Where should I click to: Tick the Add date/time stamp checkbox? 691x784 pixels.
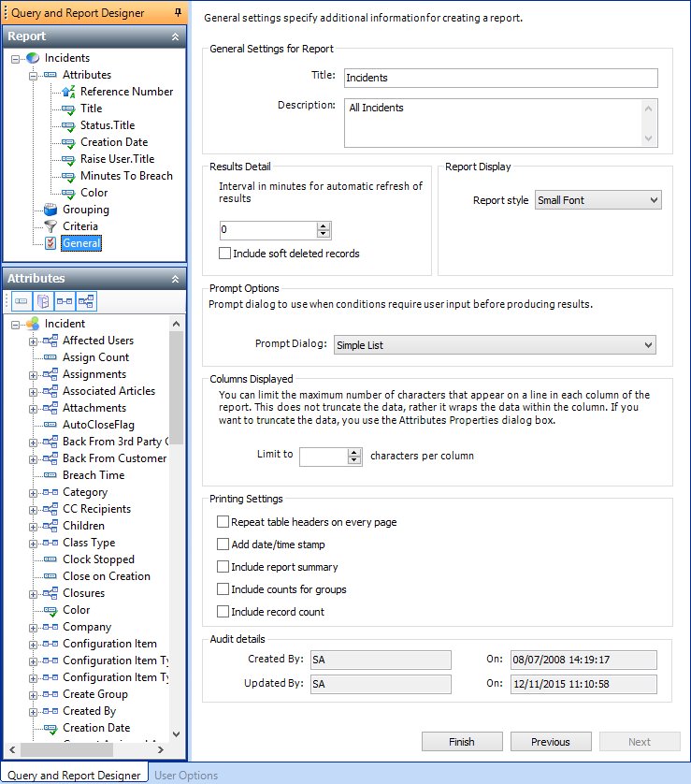pyautogui.click(x=223, y=544)
